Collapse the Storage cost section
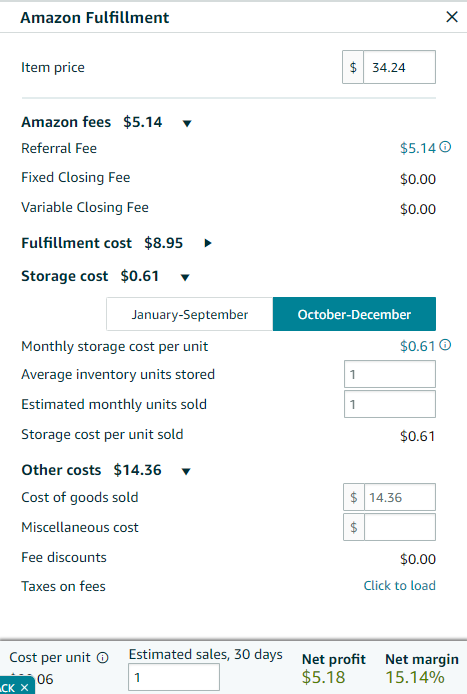467x694 pixels. [x=185, y=278]
